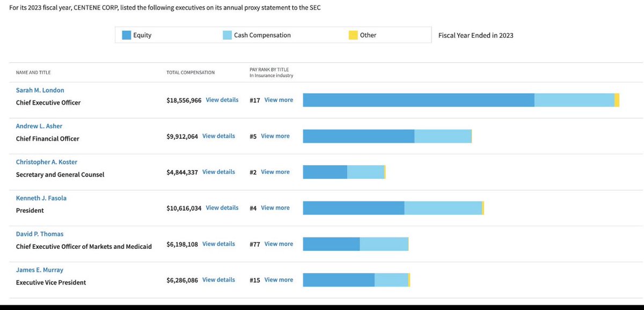This screenshot has height=310, width=644.
Task: Click View more beside rank #2
Action: click(x=275, y=172)
